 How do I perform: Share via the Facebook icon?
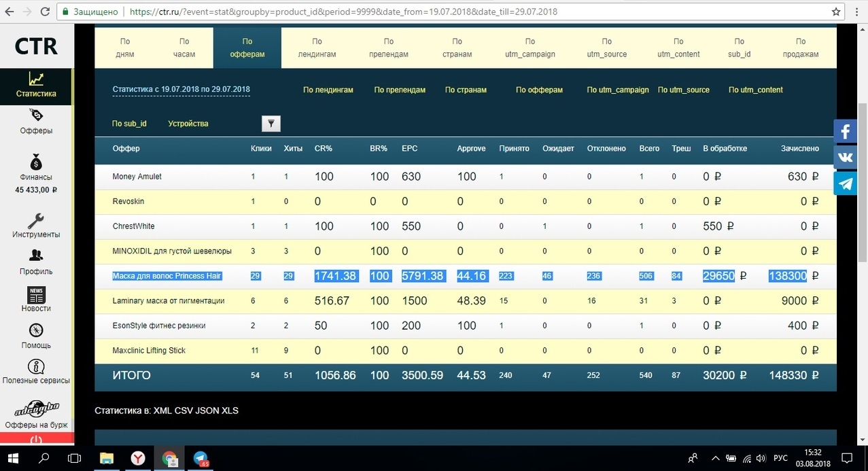(x=846, y=131)
